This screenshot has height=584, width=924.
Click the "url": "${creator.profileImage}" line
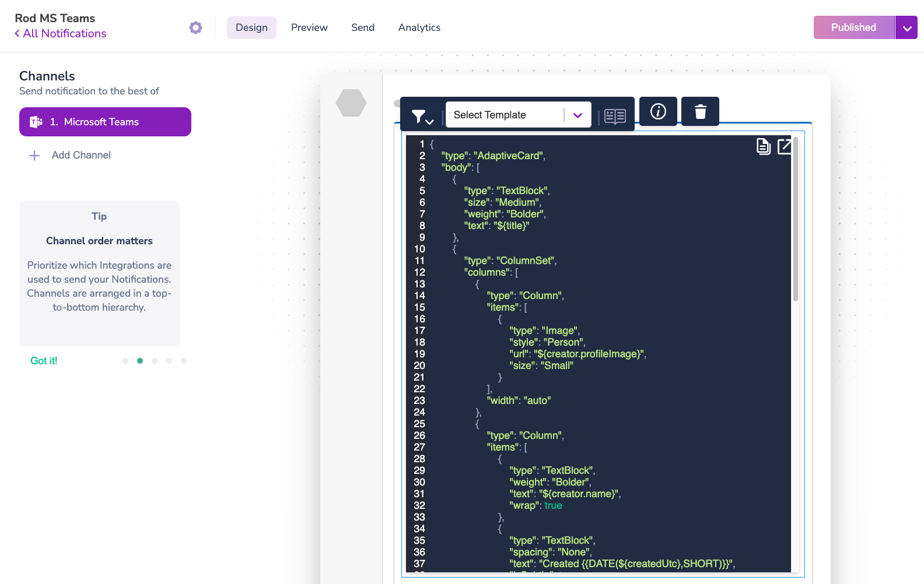(577, 354)
